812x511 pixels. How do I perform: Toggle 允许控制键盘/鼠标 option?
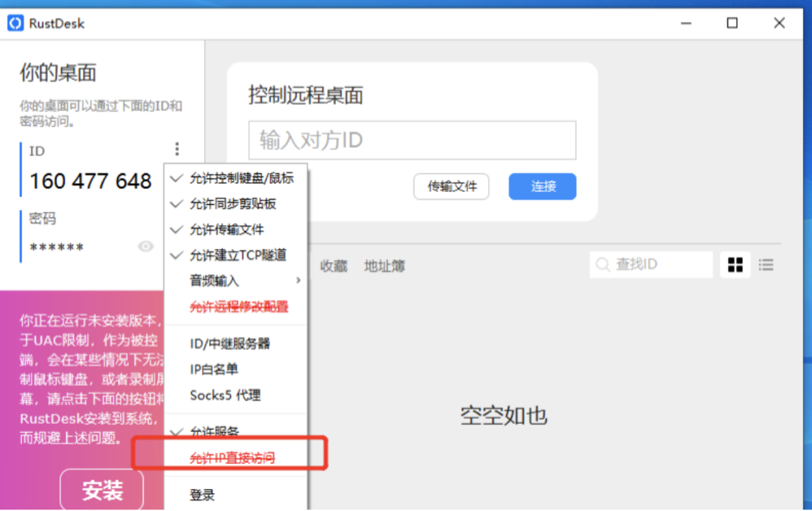236,178
